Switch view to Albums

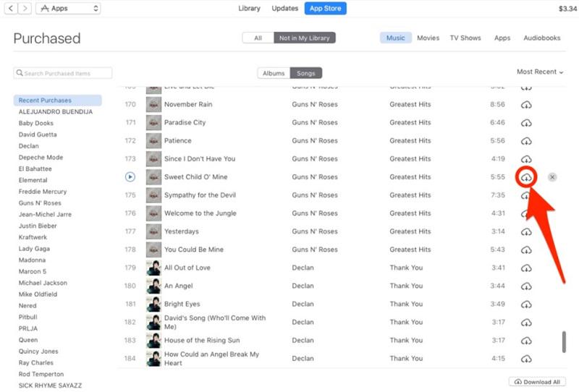[x=274, y=73]
